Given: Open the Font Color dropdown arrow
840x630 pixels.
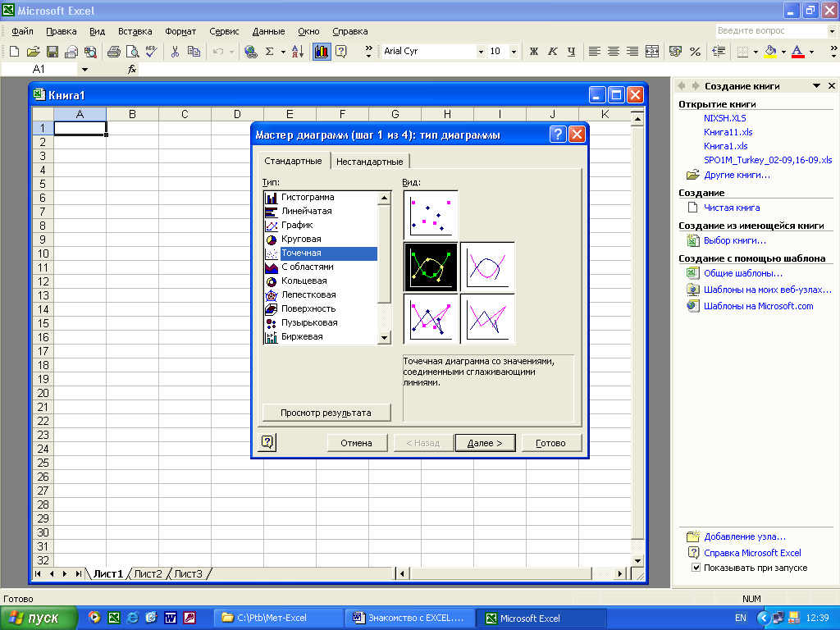Looking at the screenshot, I should coord(811,52).
